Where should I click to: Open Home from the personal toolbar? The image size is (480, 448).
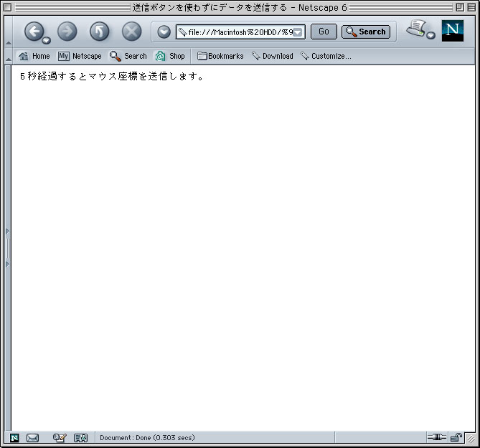pyautogui.click(x=34, y=56)
